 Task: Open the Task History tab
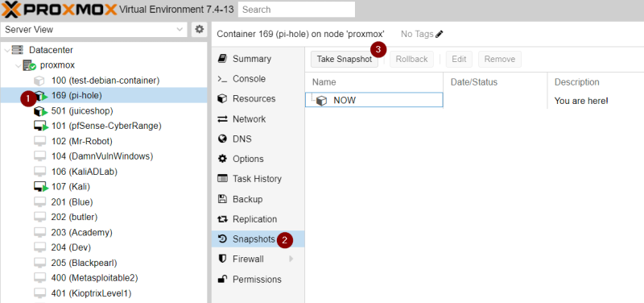258,179
